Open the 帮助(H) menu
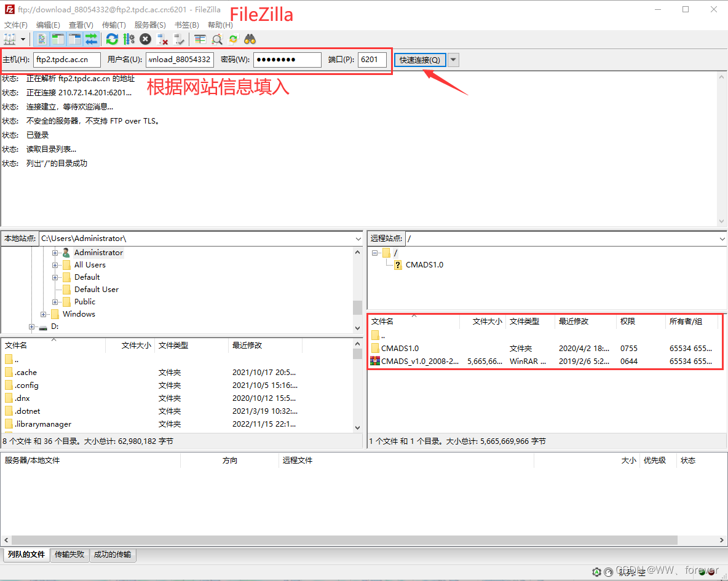Viewport: 728px width, 581px height. pos(220,25)
